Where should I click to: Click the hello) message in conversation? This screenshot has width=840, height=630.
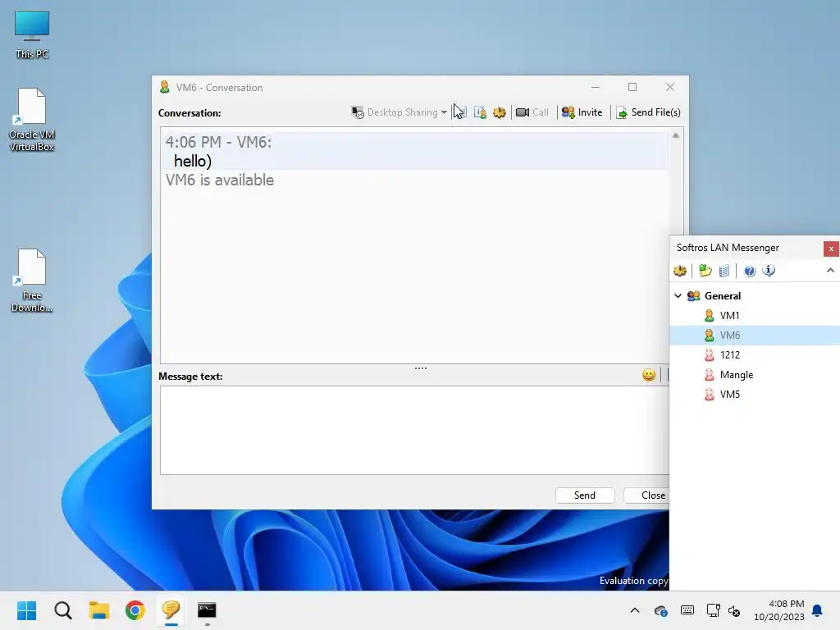193,162
